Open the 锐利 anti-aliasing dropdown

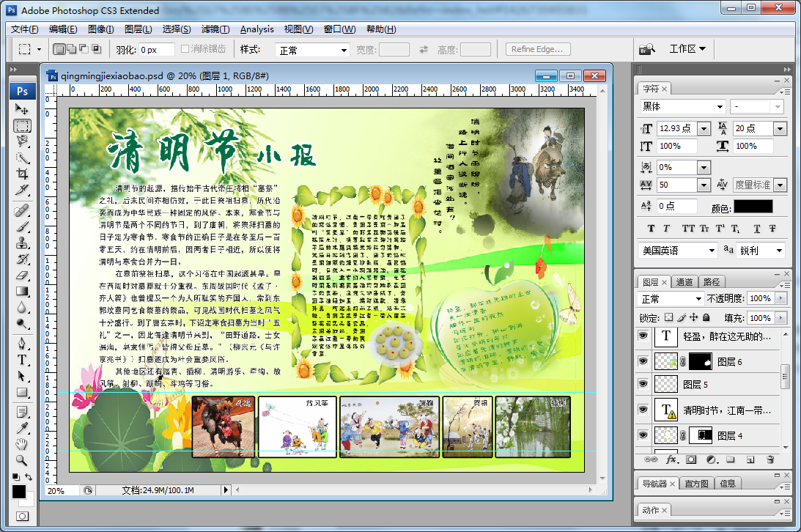pyautogui.click(x=761, y=251)
